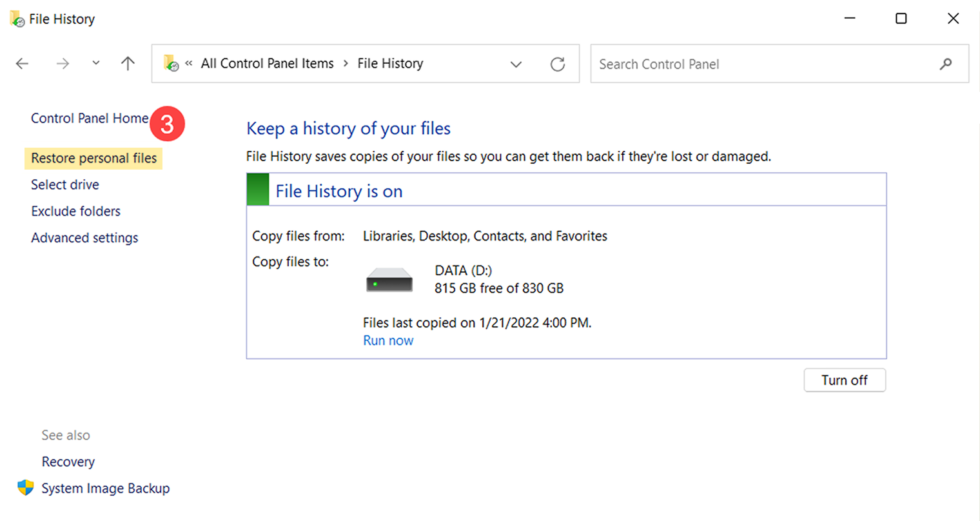Open the recent locations dropdown next to forward arrow

[95, 63]
